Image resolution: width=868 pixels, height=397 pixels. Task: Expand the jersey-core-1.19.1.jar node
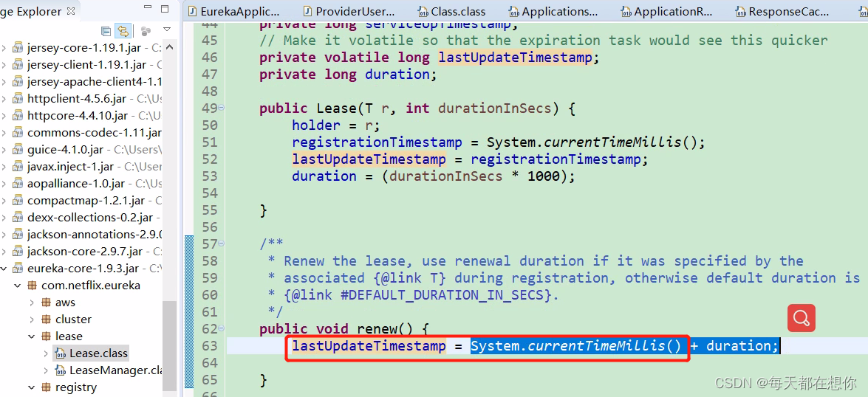4,48
